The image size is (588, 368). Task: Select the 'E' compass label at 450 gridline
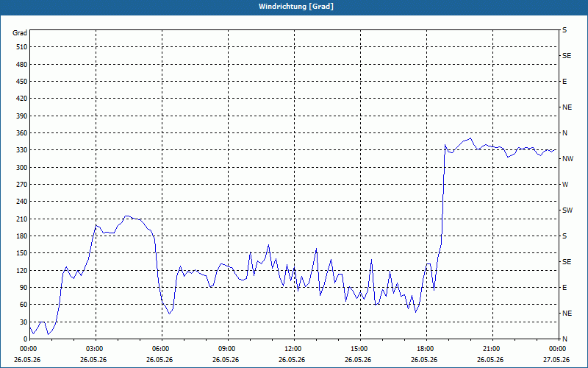(x=564, y=82)
